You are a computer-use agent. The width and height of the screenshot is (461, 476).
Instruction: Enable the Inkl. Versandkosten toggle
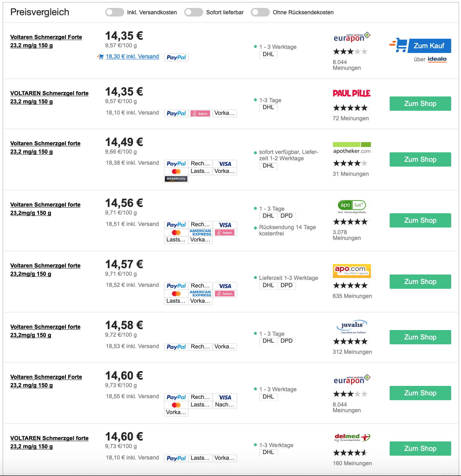(115, 12)
